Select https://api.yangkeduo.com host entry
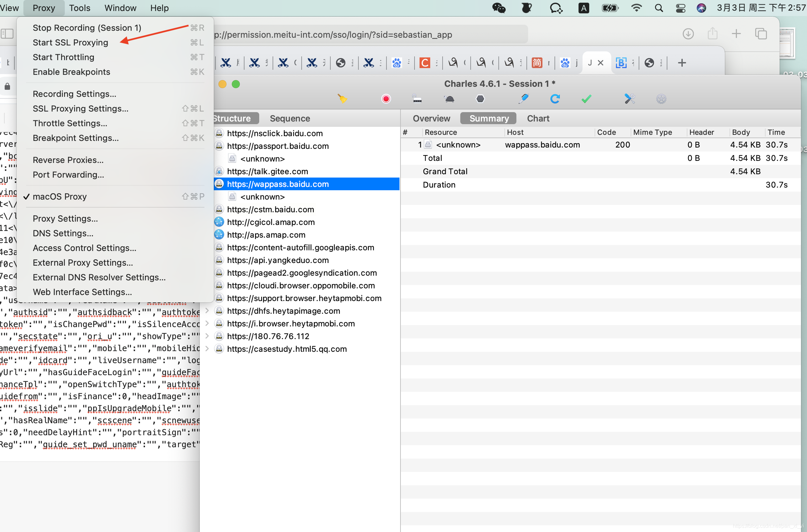This screenshot has height=532, width=807. [278, 260]
